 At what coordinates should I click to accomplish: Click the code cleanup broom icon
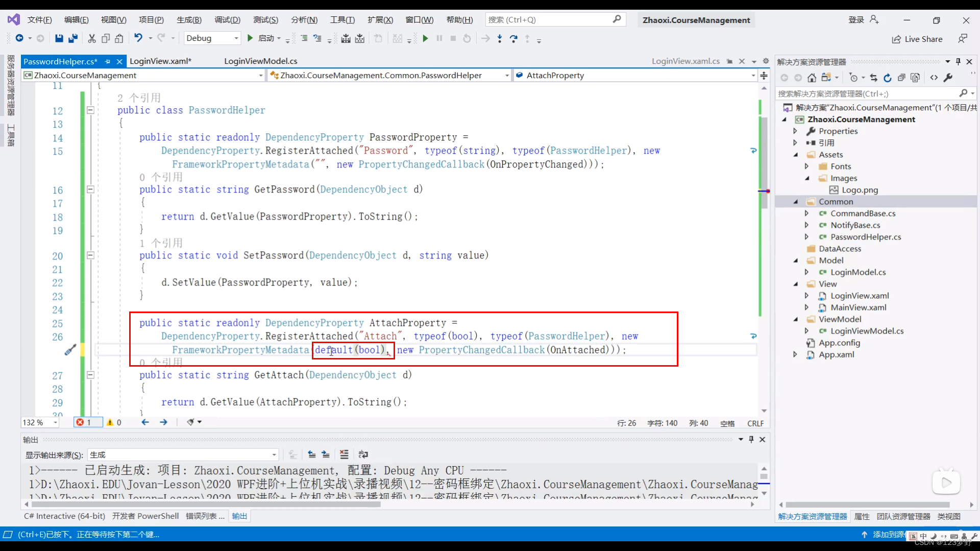click(x=191, y=422)
